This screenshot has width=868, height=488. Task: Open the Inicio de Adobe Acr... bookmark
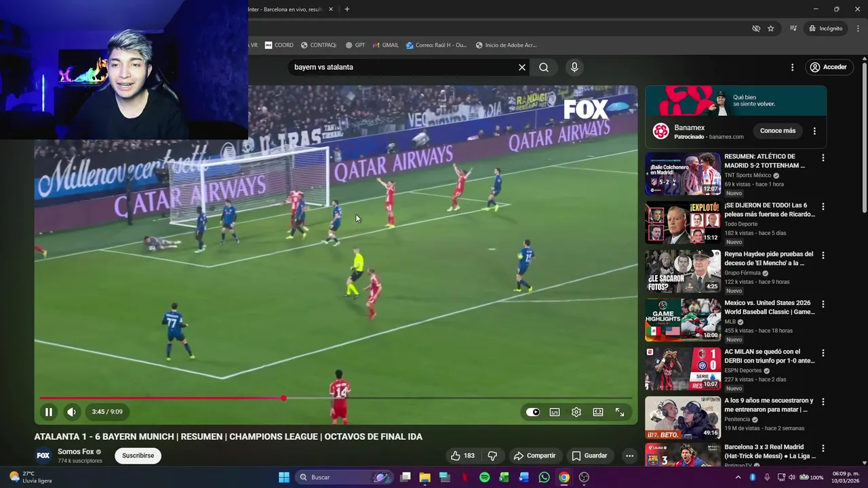[506, 45]
